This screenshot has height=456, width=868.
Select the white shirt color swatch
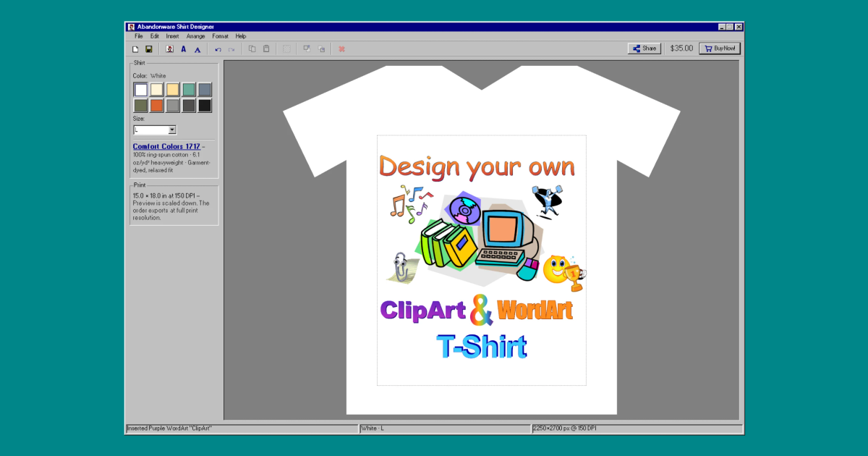(140, 90)
